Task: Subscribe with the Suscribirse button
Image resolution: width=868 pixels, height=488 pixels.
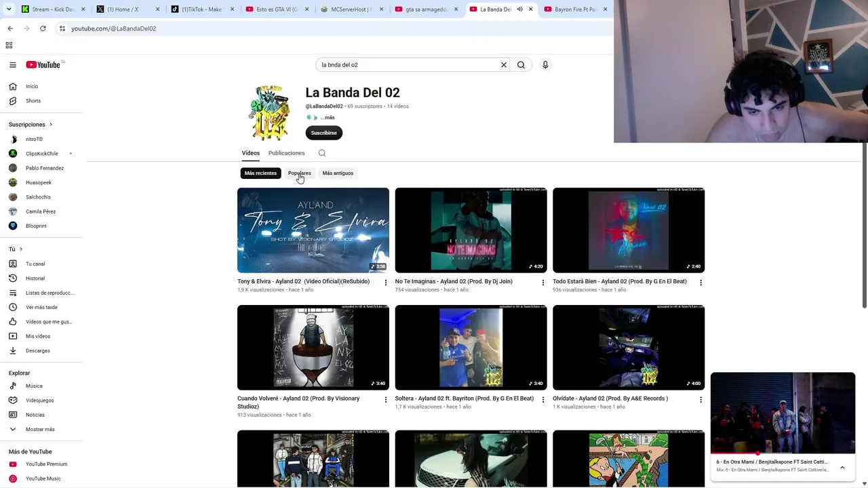Action: click(x=324, y=133)
